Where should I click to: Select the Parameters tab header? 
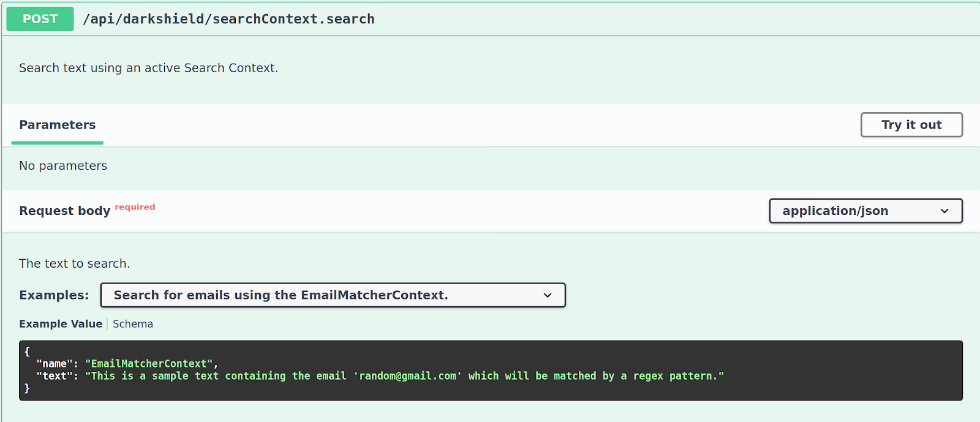click(x=58, y=125)
